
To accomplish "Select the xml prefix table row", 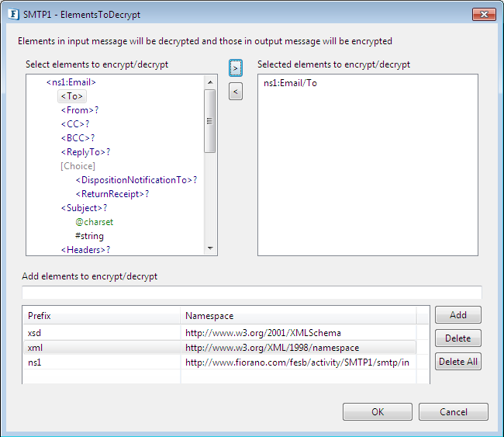I will (x=219, y=348).
